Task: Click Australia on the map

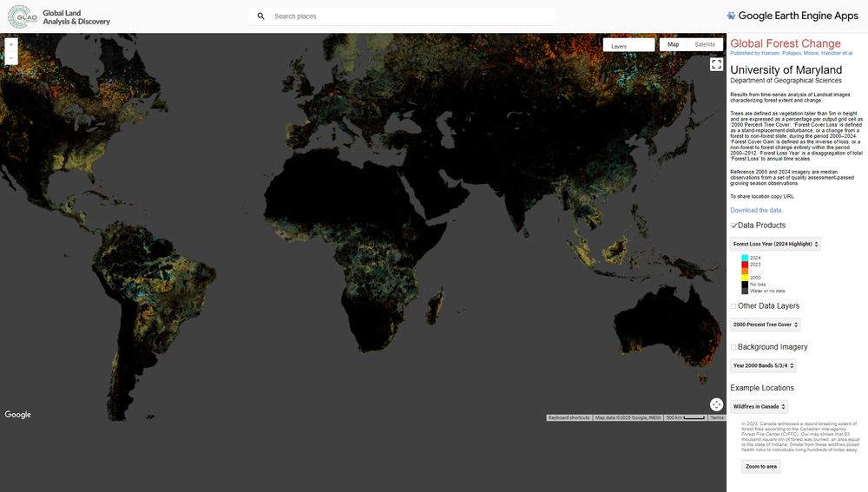Action: click(667, 326)
